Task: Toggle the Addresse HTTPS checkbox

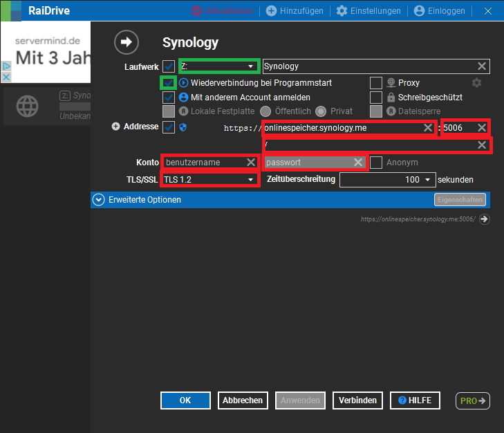Action: (169, 127)
